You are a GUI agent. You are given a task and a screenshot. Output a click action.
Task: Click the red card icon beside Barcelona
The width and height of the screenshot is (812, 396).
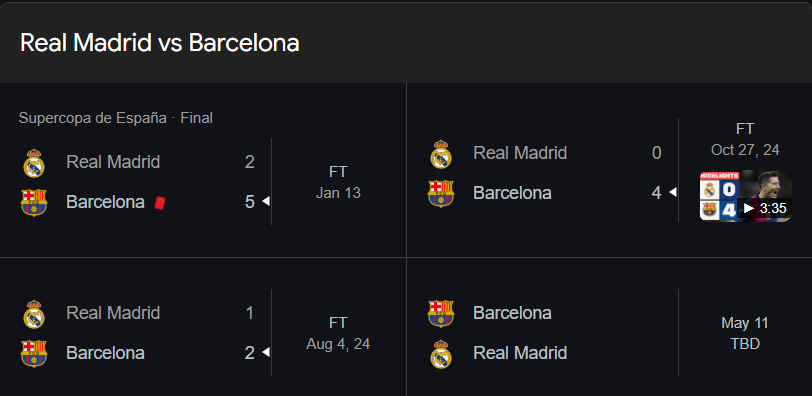tap(160, 202)
